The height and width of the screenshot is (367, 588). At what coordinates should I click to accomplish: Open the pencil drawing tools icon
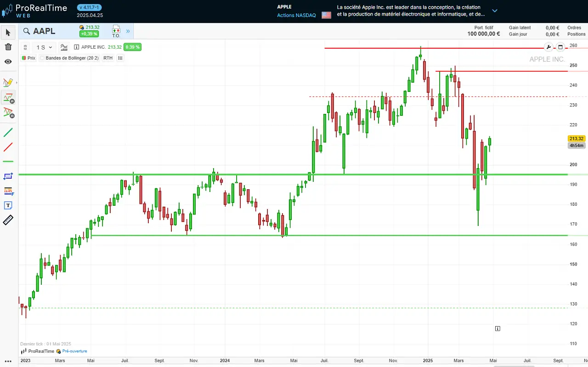pyautogui.click(x=8, y=83)
